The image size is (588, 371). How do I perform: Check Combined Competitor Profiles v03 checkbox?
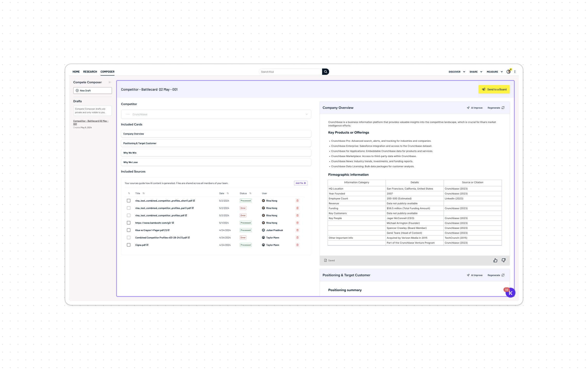129,237
